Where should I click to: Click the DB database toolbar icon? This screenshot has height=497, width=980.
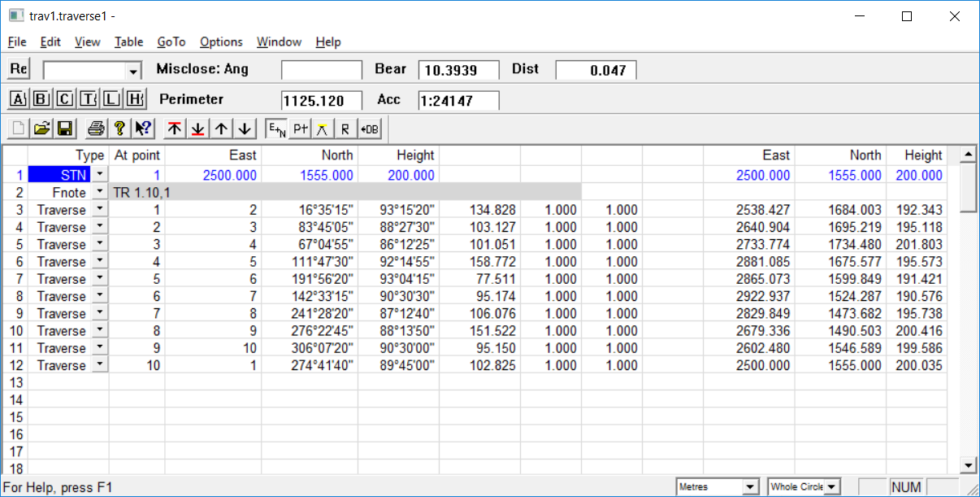click(369, 129)
